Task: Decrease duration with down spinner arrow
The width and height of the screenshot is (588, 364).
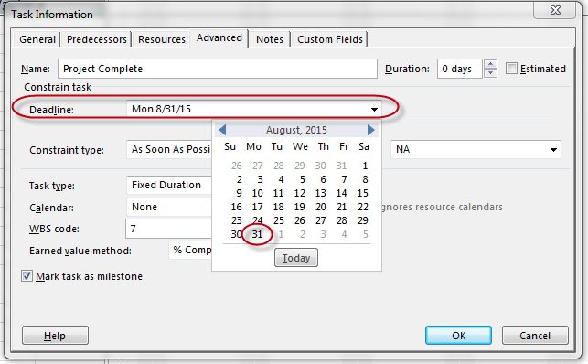Action: [490, 73]
